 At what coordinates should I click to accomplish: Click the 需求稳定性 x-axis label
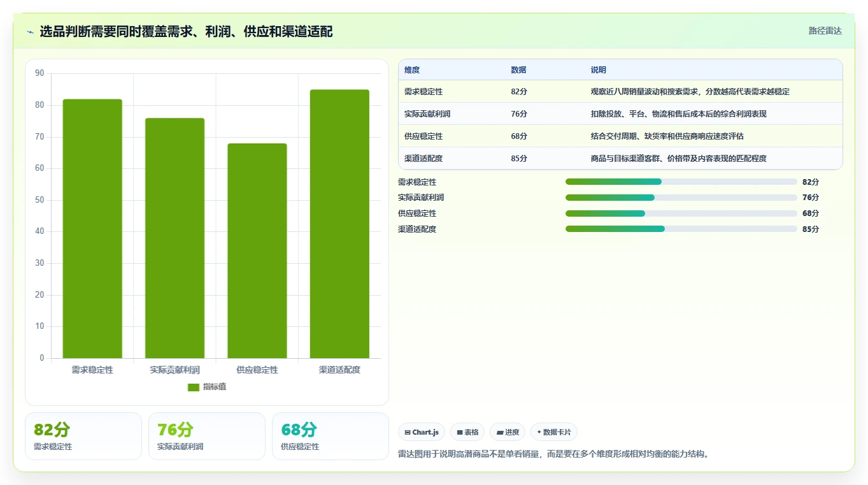(92, 370)
